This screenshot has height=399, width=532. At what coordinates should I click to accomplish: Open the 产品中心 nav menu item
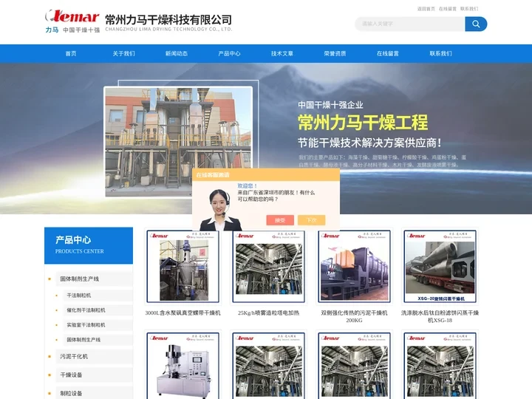click(x=229, y=53)
